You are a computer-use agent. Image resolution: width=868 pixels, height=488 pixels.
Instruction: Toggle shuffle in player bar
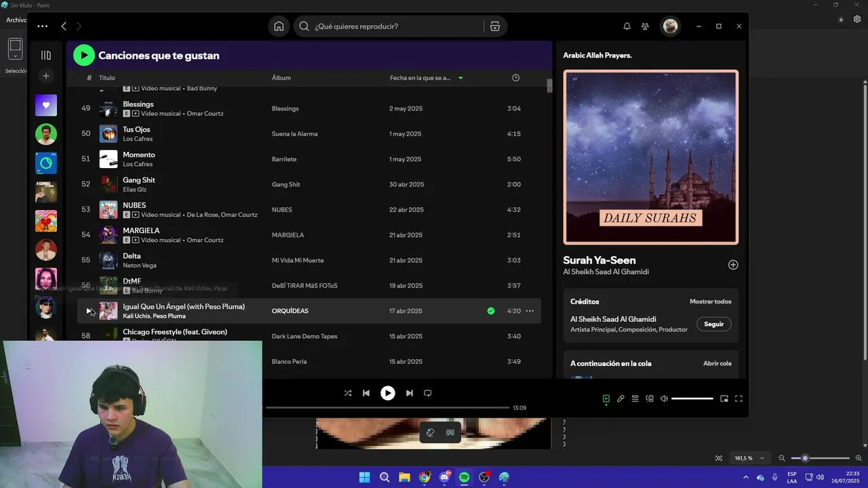pyautogui.click(x=348, y=393)
